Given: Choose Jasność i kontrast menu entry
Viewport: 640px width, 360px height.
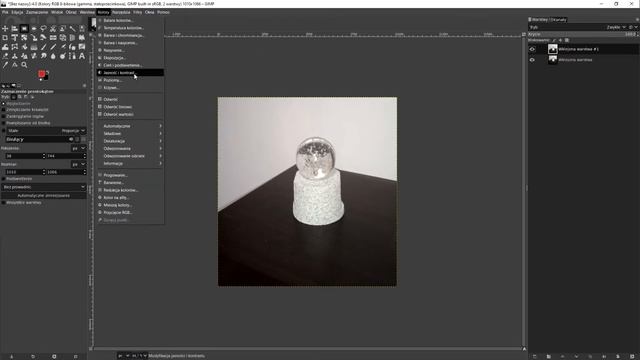Looking at the screenshot, I should 130,73.
